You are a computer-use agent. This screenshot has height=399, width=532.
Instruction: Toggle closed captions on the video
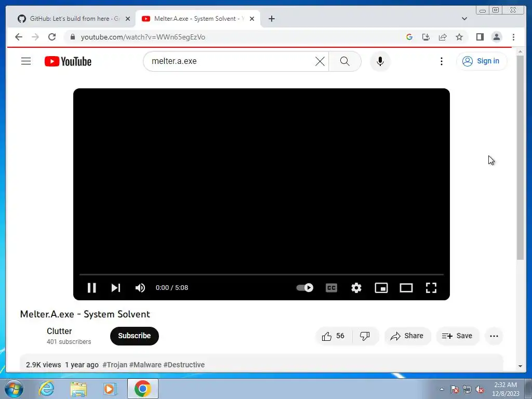tap(331, 288)
